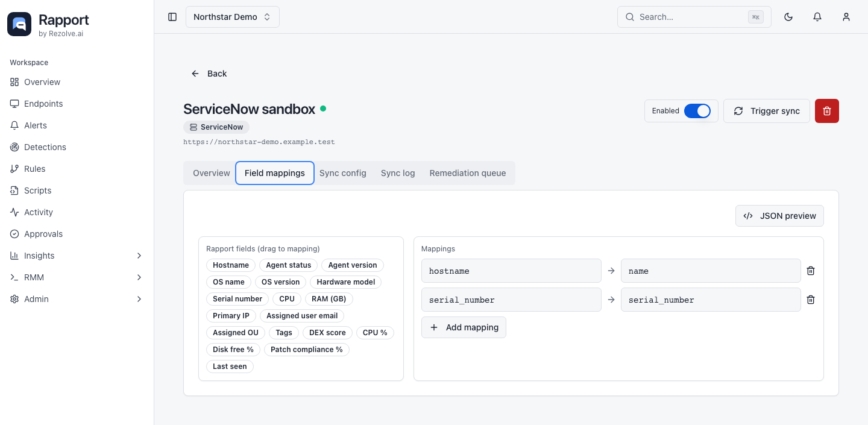Select the Agent status field chip

(289, 265)
